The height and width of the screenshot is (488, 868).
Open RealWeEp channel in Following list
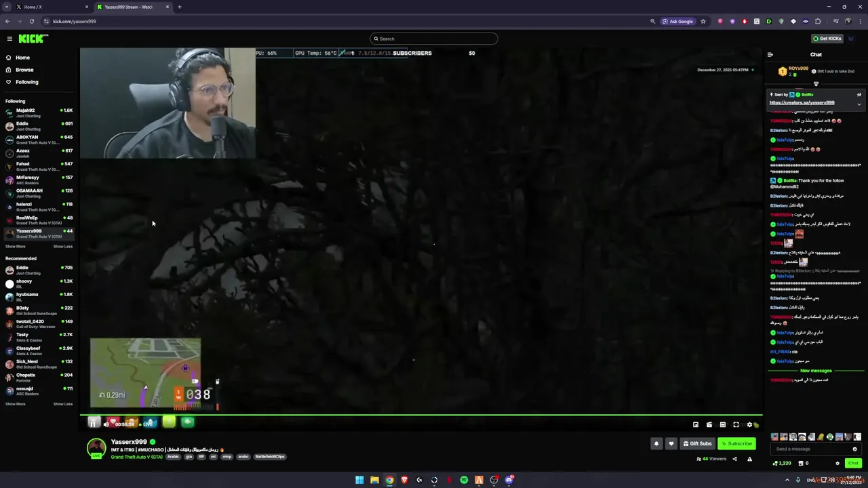39,220
